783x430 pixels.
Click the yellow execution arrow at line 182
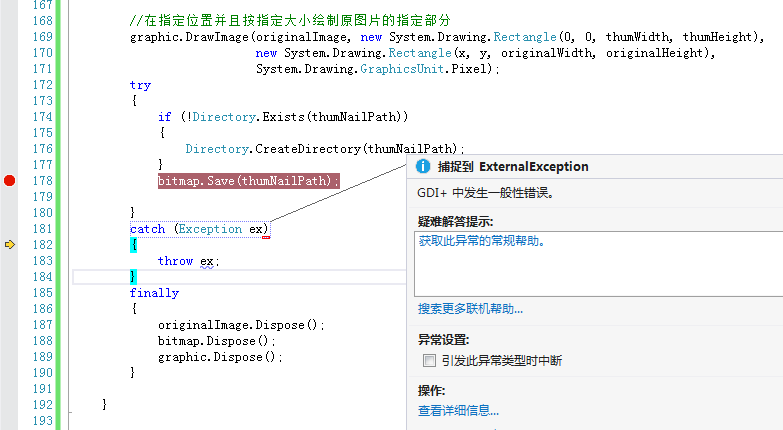(9, 244)
